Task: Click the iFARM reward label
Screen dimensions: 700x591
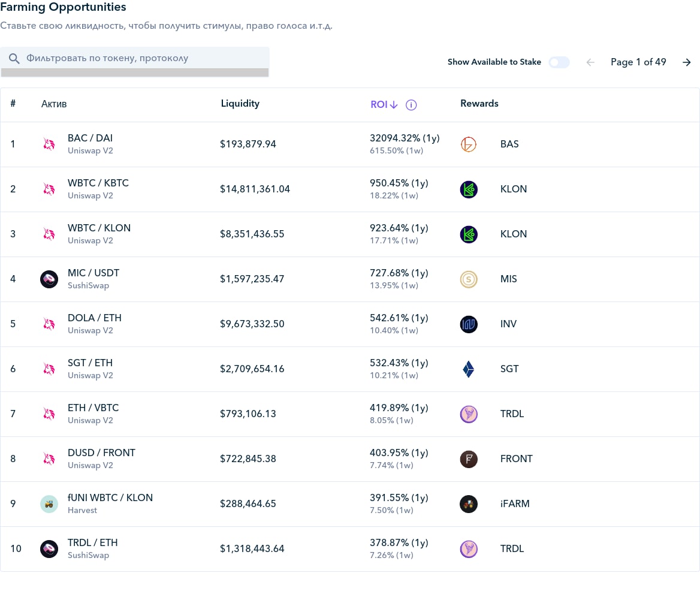Action: [x=515, y=504]
